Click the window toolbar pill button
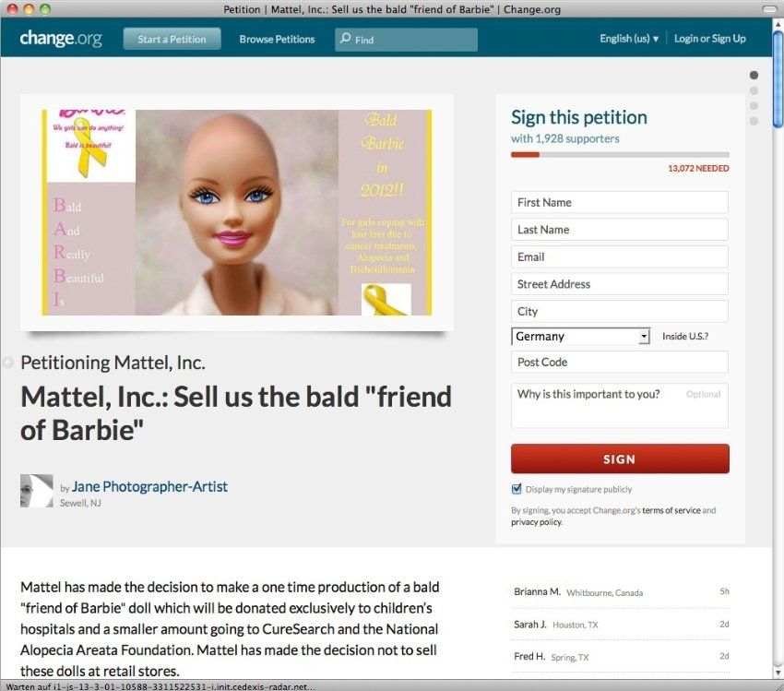Screen dimensions: 784x691 (769, 9)
